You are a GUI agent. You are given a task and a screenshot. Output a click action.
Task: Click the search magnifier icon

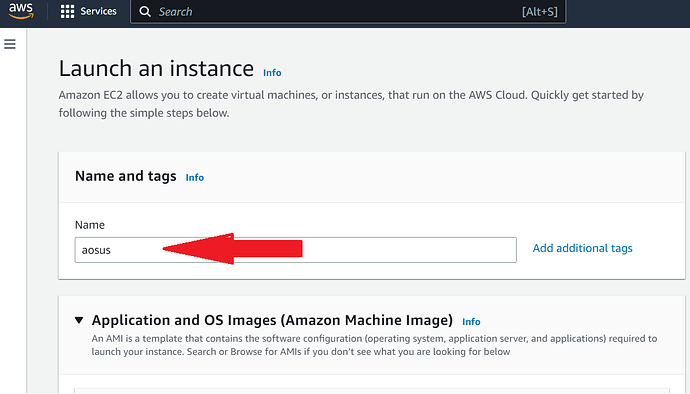coord(145,11)
